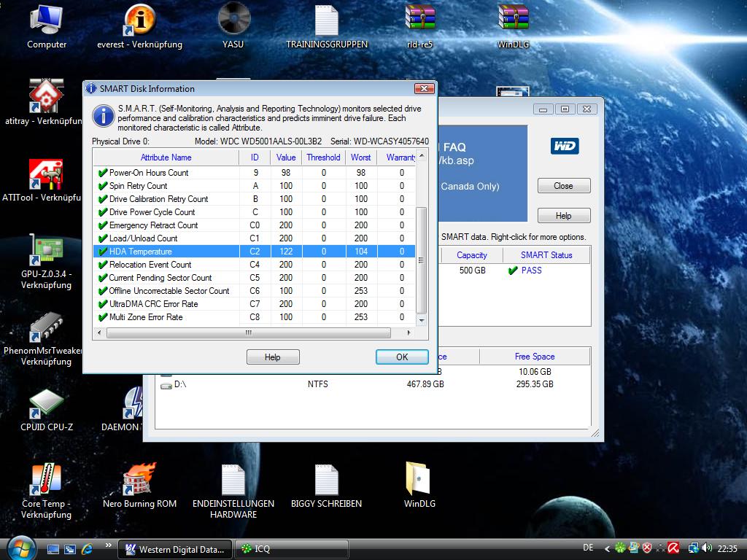
Task: Select the Drive Calibration Retry Count row
Action: [255, 199]
